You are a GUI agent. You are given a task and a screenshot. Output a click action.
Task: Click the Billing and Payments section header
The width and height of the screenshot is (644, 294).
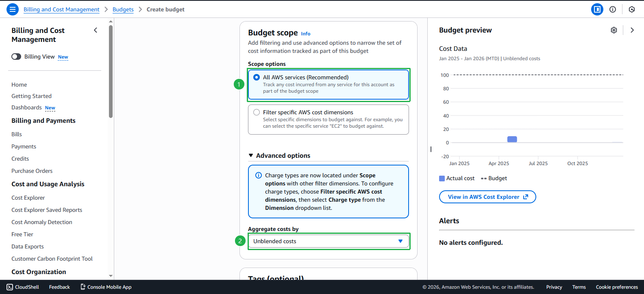44,120
